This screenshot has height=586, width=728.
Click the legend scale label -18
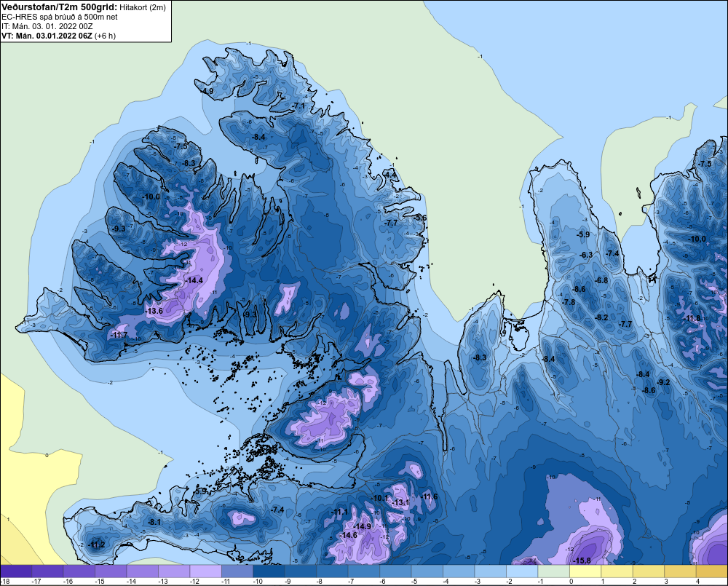coord(5,582)
